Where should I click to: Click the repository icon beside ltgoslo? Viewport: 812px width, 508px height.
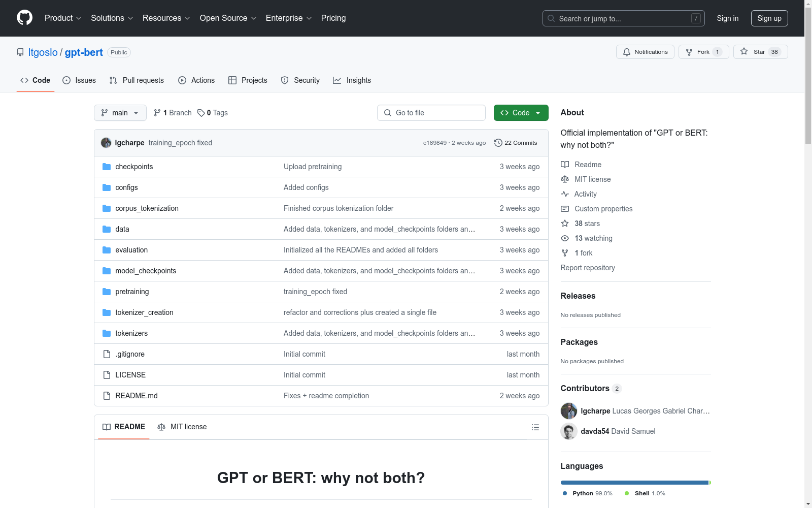pyautogui.click(x=20, y=52)
